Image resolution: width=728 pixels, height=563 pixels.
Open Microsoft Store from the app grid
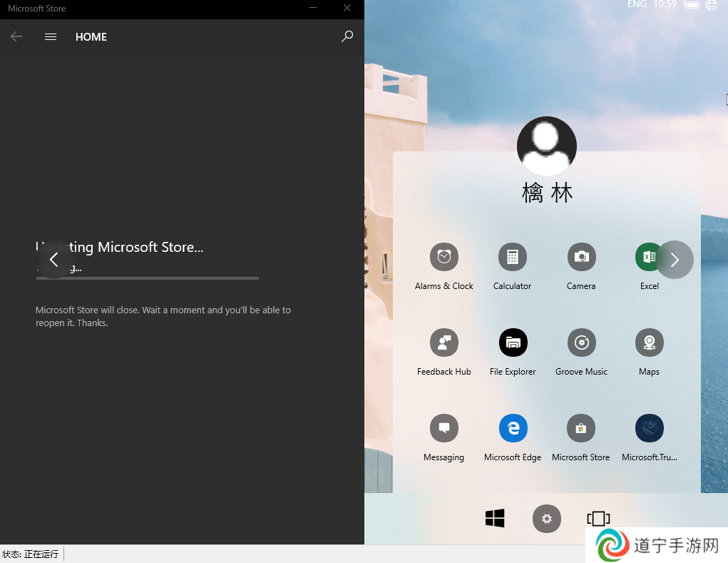(x=581, y=428)
